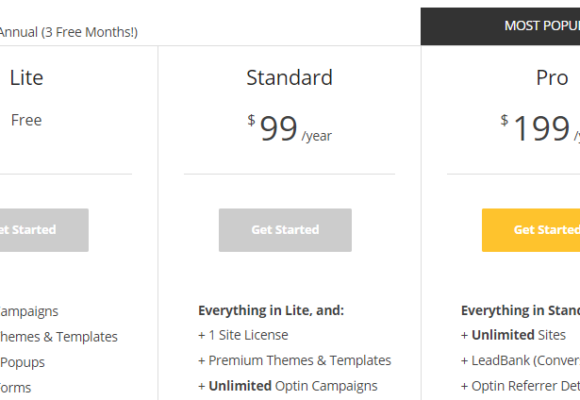Click the '+ 1 Site License' feature line
This screenshot has height=400, width=580.
click(x=243, y=335)
